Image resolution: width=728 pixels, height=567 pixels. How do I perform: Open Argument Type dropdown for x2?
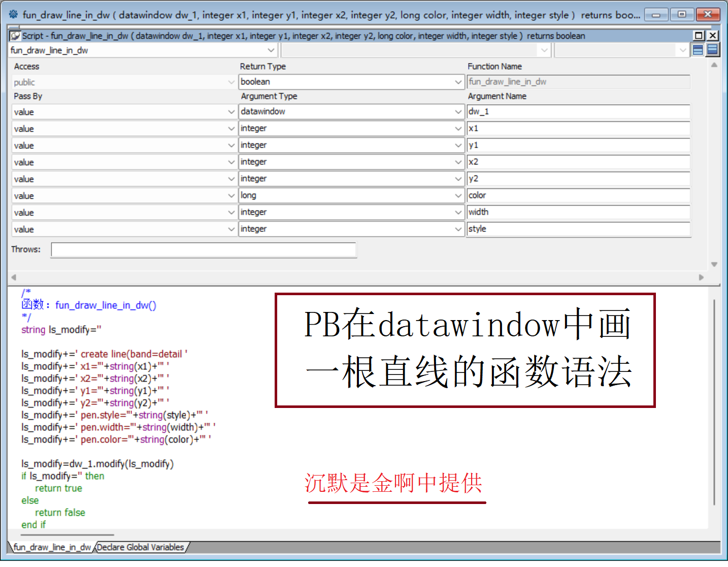pyautogui.click(x=458, y=162)
